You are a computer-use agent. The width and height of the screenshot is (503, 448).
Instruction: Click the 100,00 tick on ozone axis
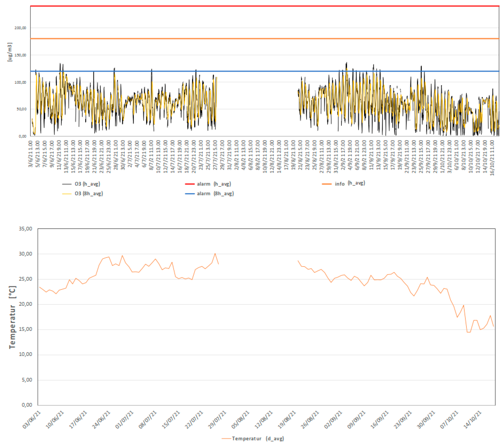tap(20, 82)
